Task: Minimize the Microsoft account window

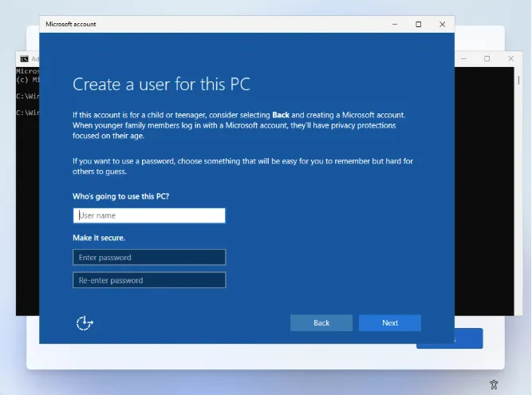Action: pyautogui.click(x=396, y=24)
